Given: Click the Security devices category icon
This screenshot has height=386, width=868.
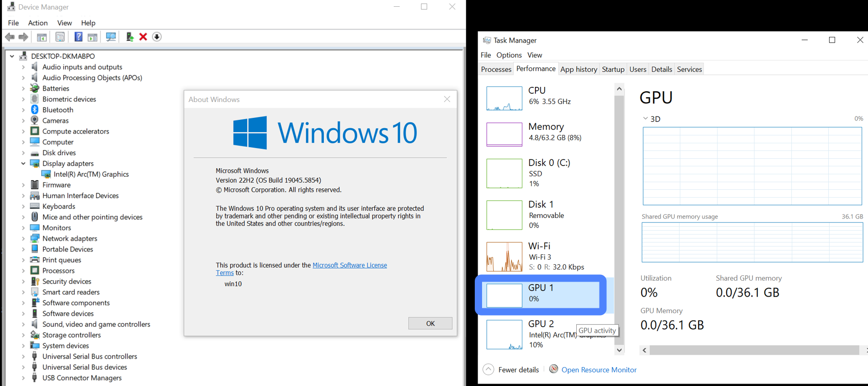Looking at the screenshot, I should click(34, 281).
